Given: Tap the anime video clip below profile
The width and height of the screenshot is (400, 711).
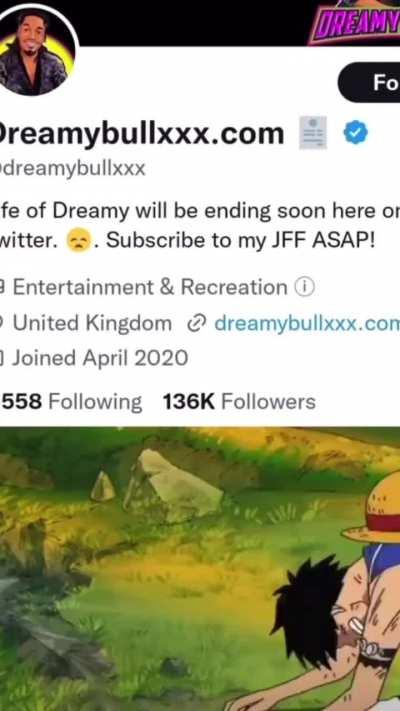Looking at the screenshot, I should coord(200,569).
